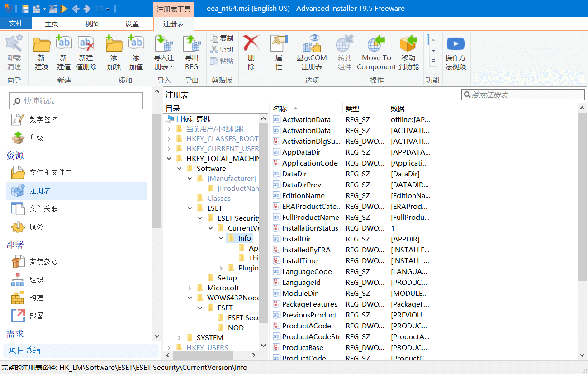Image resolution: width=588 pixels, height=374 pixels.
Task: Select 文件和文件夹 in the sidebar
Action: pyautogui.click(x=51, y=173)
